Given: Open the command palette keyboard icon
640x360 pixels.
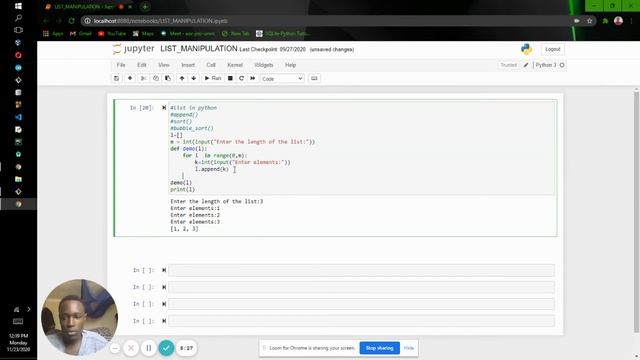Looking at the screenshot, I should coord(314,78).
